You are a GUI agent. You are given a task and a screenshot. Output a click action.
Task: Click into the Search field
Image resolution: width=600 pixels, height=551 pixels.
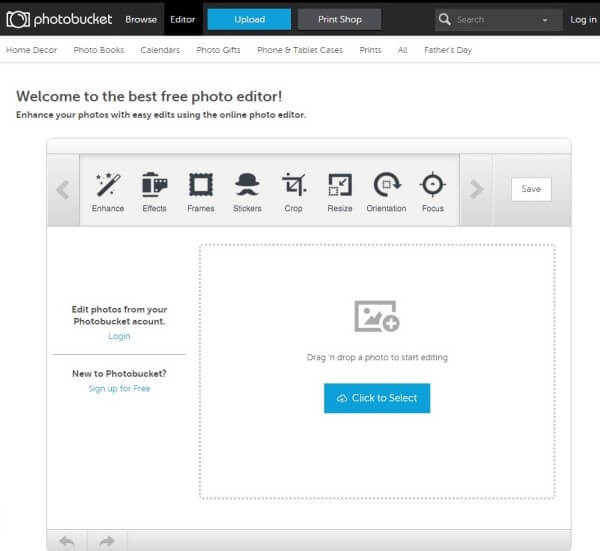[x=496, y=20]
